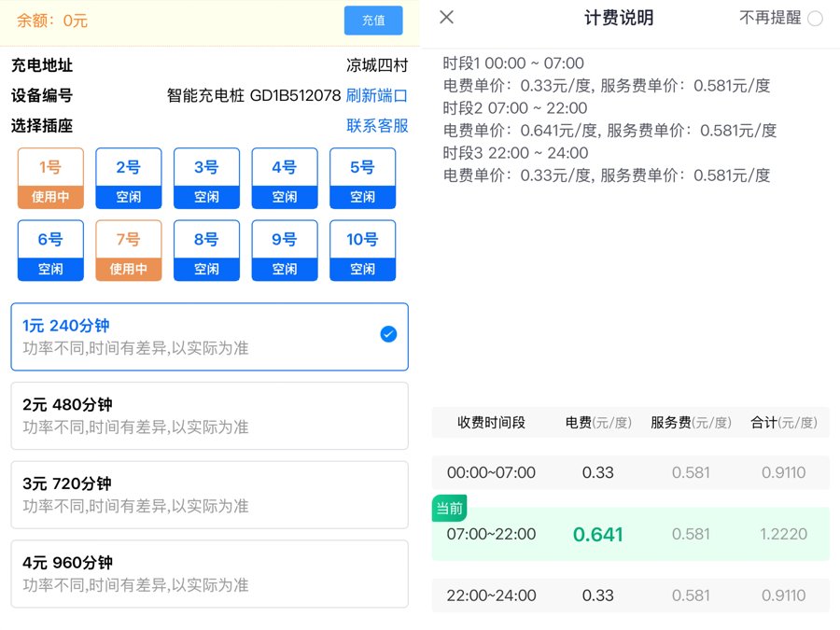Choose the 2元 480分钟 charging plan
This screenshot has width=840, height=630.
210,415
